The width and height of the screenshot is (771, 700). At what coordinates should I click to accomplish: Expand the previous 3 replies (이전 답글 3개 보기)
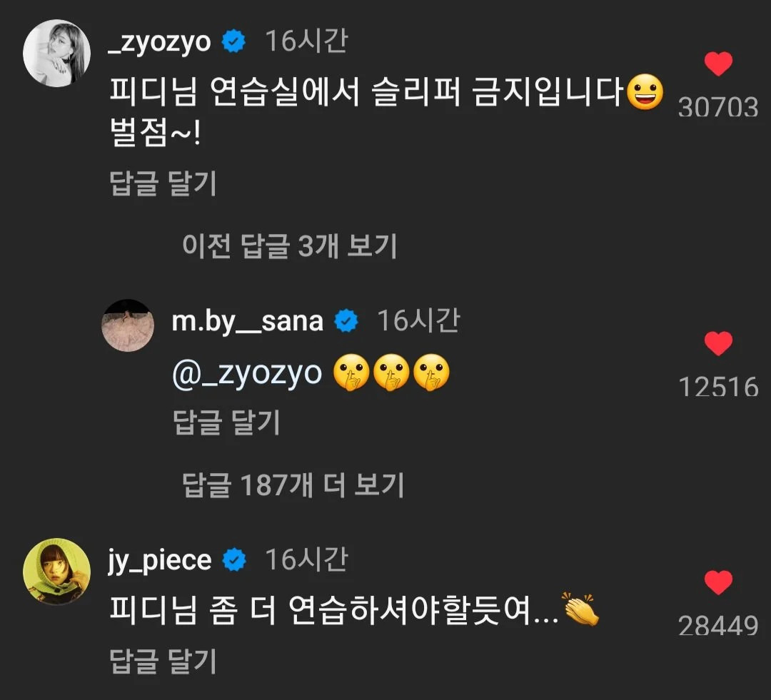[x=288, y=246]
